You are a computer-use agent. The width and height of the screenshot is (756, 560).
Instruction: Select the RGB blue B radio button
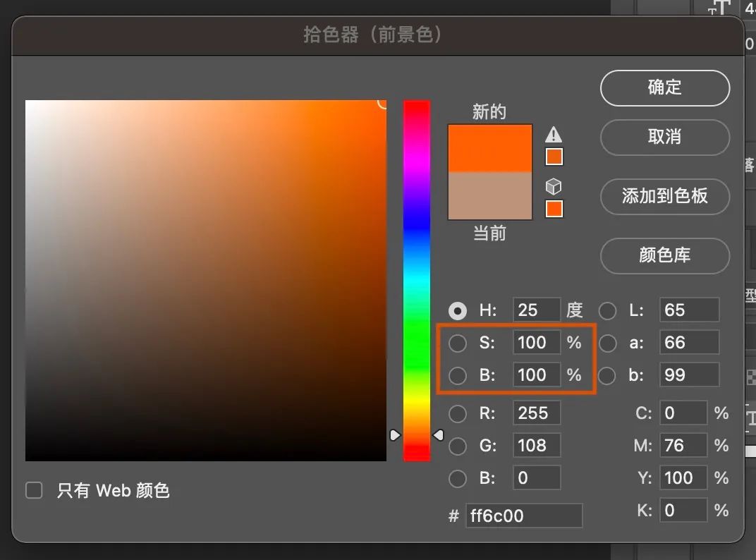(458, 478)
